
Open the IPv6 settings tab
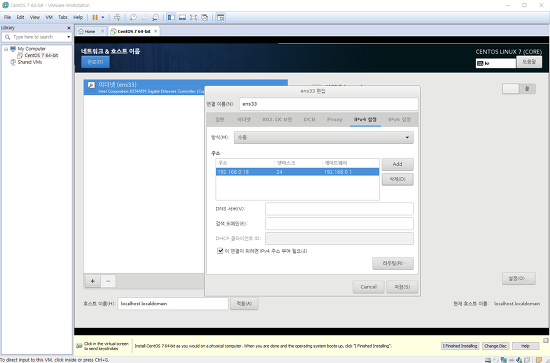pyautogui.click(x=399, y=120)
